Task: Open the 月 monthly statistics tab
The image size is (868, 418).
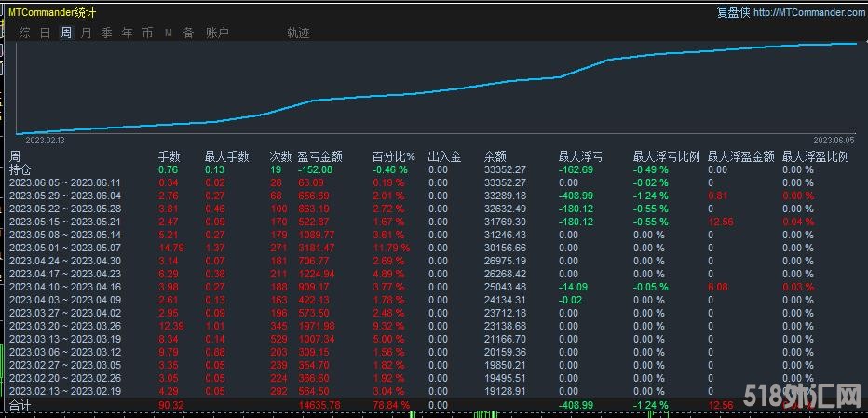Action: tap(87, 33)
